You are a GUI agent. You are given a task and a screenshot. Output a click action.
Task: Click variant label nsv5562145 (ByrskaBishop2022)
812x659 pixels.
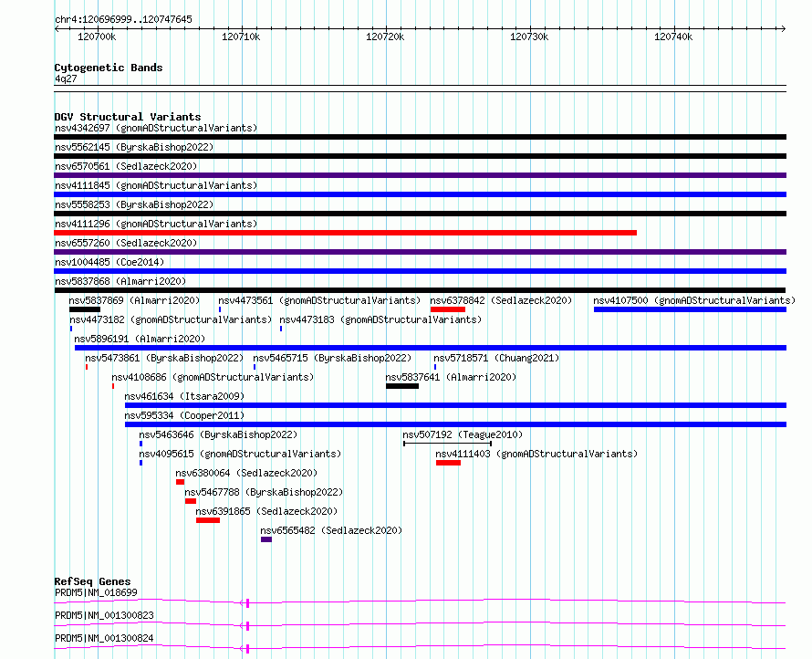pos(134,147)
